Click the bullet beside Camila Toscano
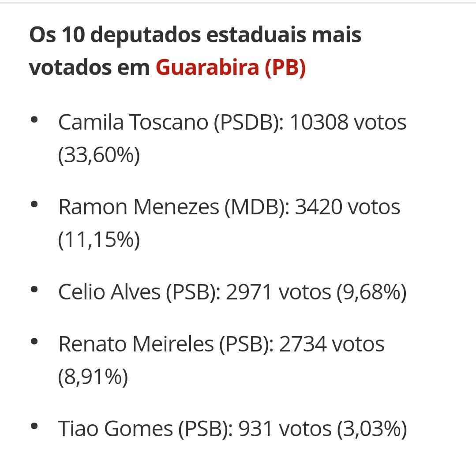Screen dimensions: 476x456 pos(34,120)
